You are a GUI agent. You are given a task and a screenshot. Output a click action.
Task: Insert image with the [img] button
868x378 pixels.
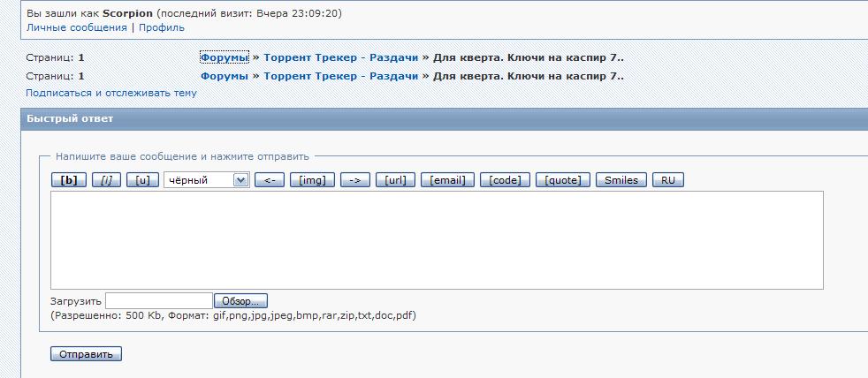pyautogui.click(x=313, y=180)
